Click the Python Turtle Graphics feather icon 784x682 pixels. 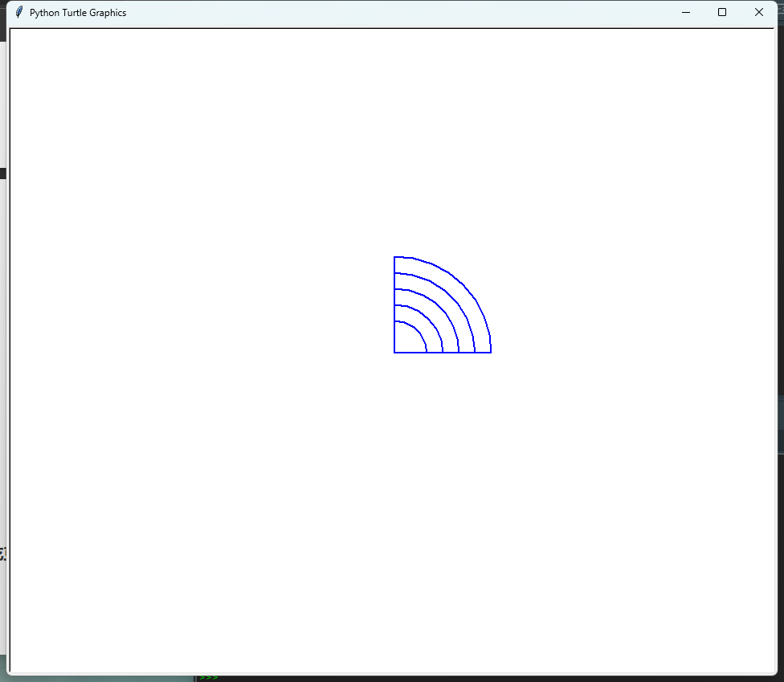point(19,12)
